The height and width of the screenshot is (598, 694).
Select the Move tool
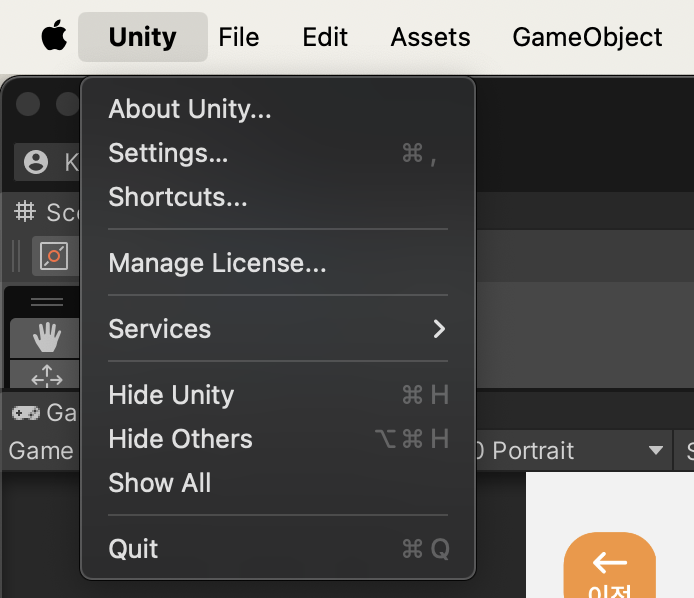[x=46, y=375]
